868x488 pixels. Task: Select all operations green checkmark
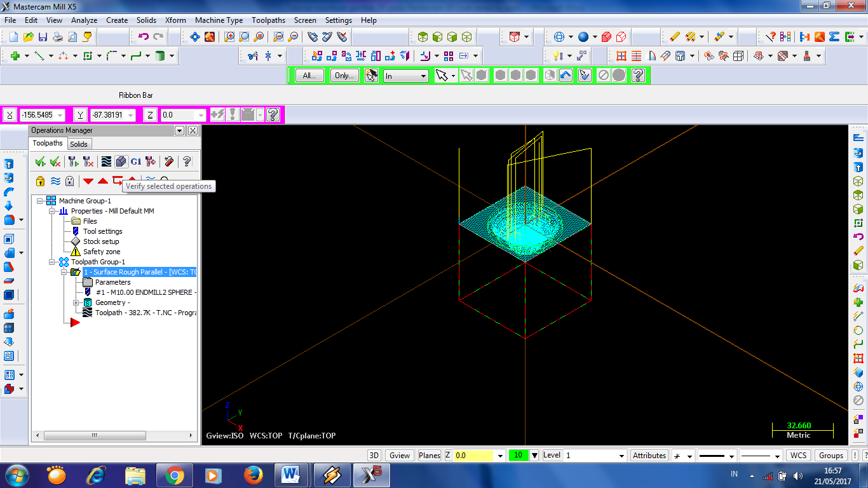pyautogui.click(x=40, y=161)
